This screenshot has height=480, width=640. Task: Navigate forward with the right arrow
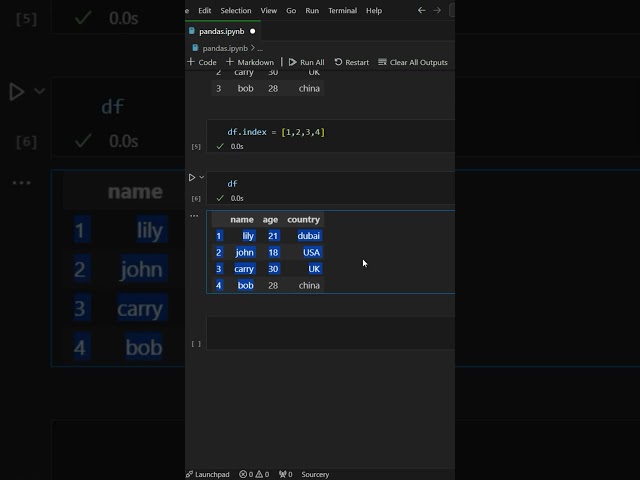(x=437, y=10)
